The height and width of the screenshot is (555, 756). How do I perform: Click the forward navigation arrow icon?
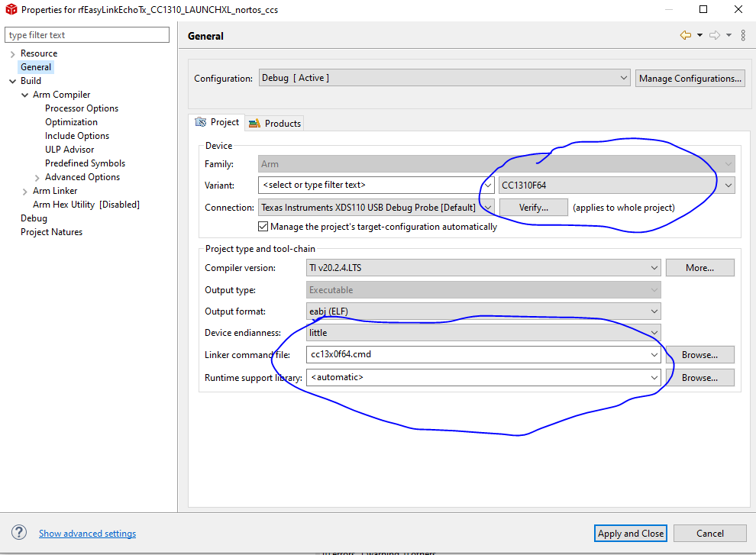coord(715,35)
